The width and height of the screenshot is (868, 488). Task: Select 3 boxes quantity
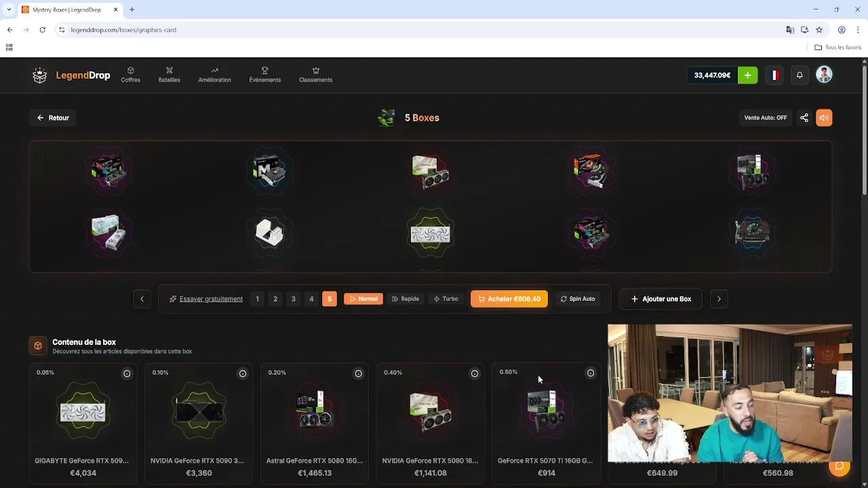click(293, 299)
